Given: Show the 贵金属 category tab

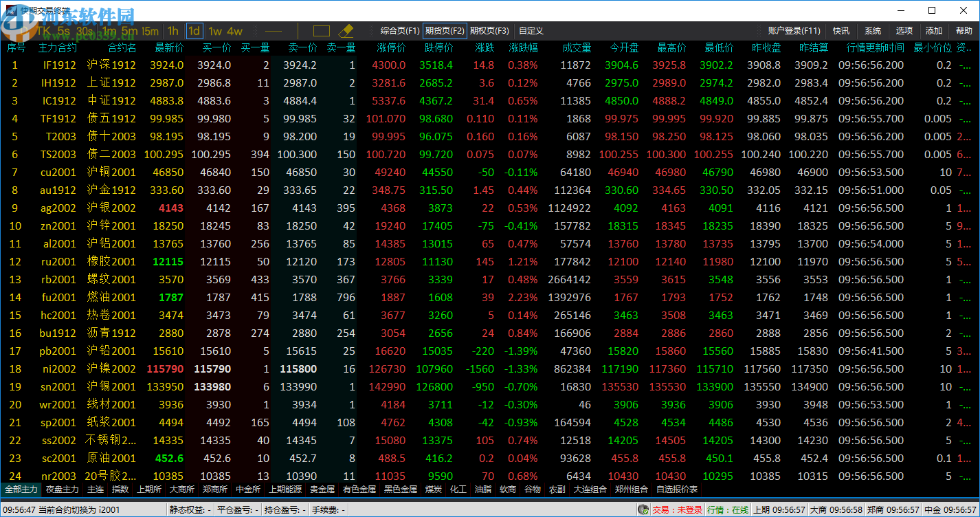Looking at the screenshot, I should point(322,489).
